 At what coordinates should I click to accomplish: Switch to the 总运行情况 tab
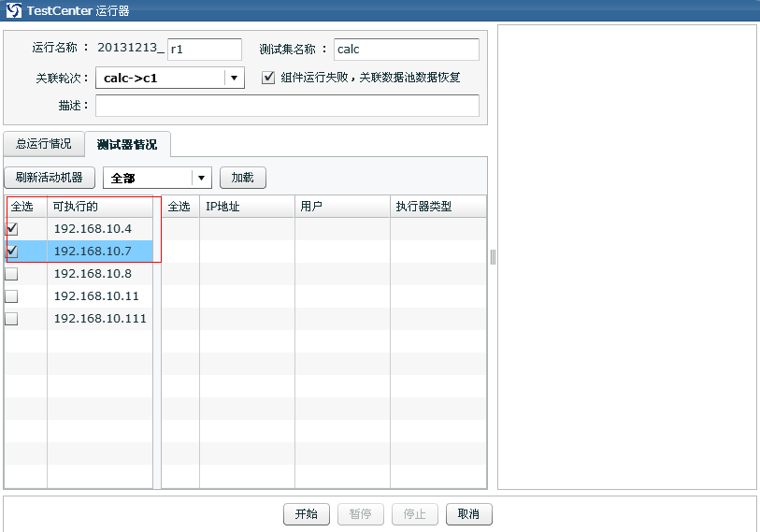coord(43,144)
